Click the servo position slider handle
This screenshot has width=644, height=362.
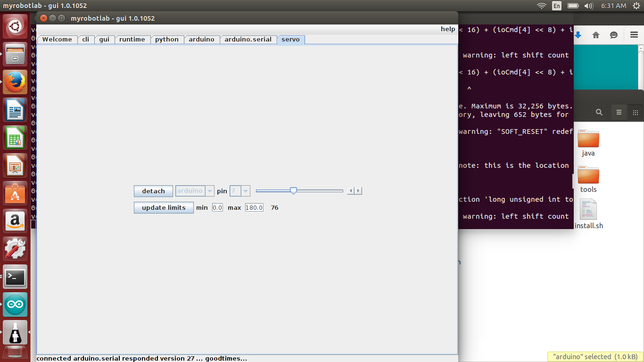click(x=293, y=190)
